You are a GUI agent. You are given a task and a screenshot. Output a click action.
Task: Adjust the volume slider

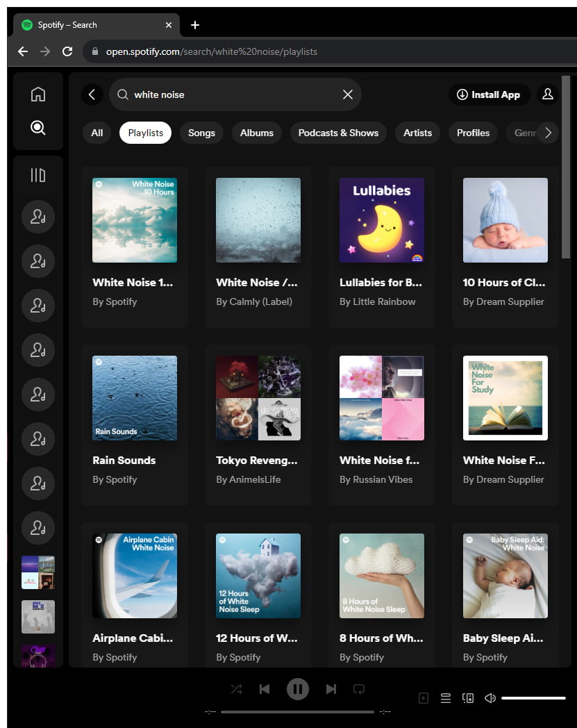(533, 698)
